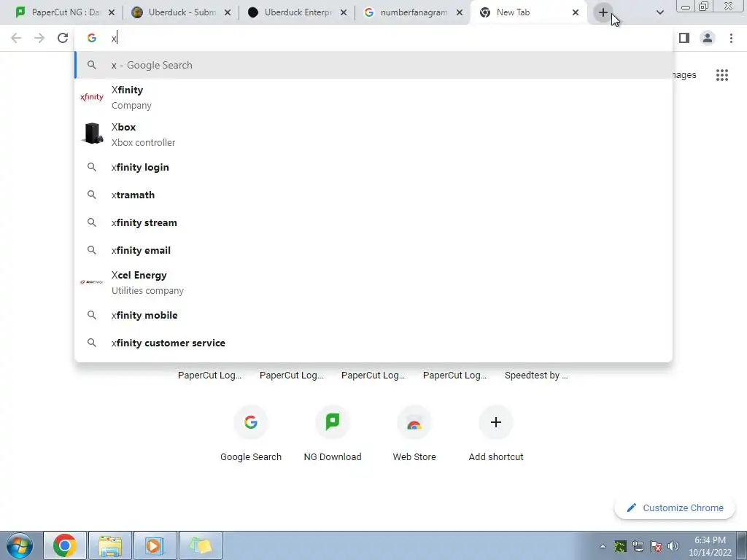Open a new tab with plus button

pyautogui.click(x=603, y=12)
